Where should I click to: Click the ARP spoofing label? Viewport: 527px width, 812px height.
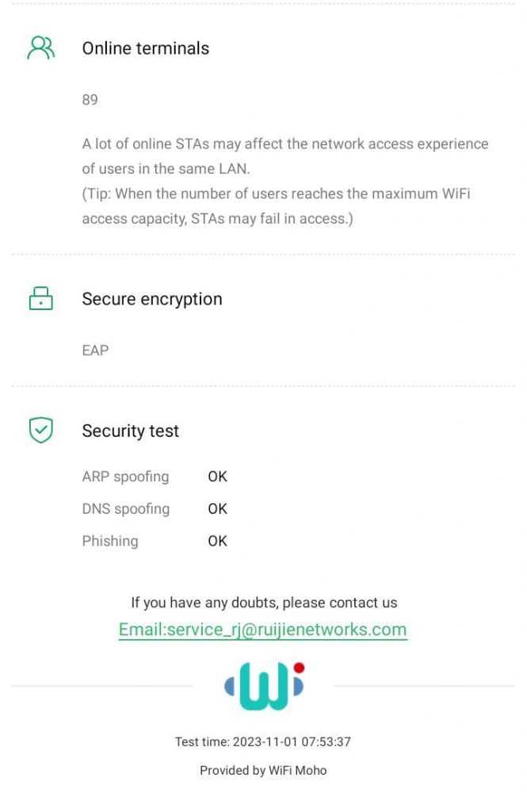125,477
